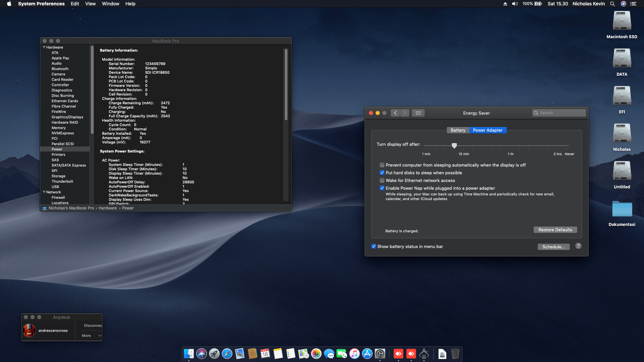Open FaceTime from the Dock
The height and width of the screenshot is (362, 644).
pos(342,354)
